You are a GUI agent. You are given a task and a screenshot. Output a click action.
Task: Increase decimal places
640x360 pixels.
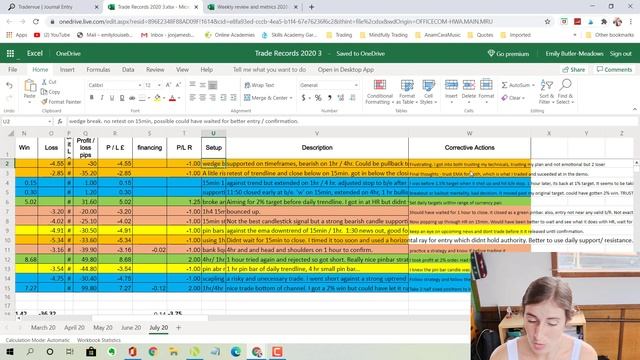(340, 98)
